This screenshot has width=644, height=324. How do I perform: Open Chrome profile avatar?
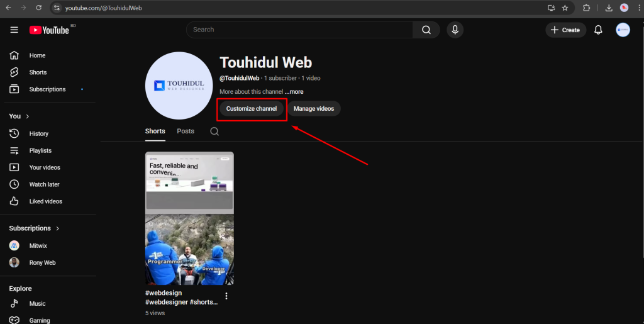coord(624,8)
